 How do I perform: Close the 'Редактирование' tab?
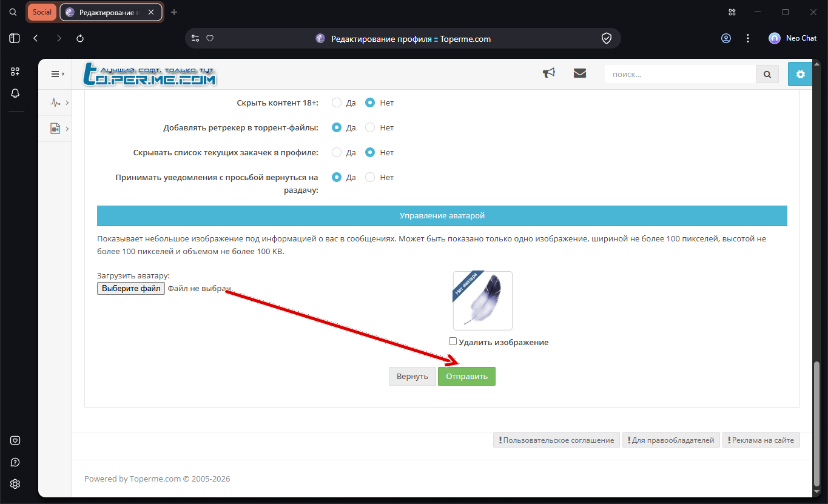pyautogui.click(x=151, y=12)
